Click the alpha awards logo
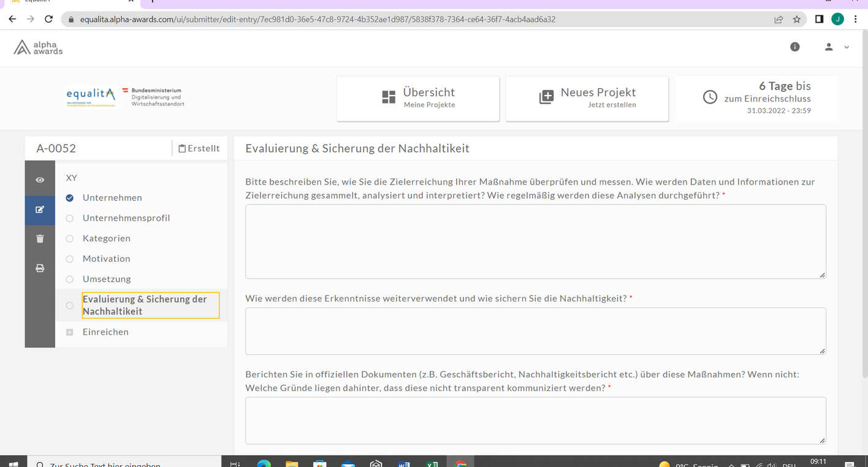868x467 pixels. (x=39, y=48)
